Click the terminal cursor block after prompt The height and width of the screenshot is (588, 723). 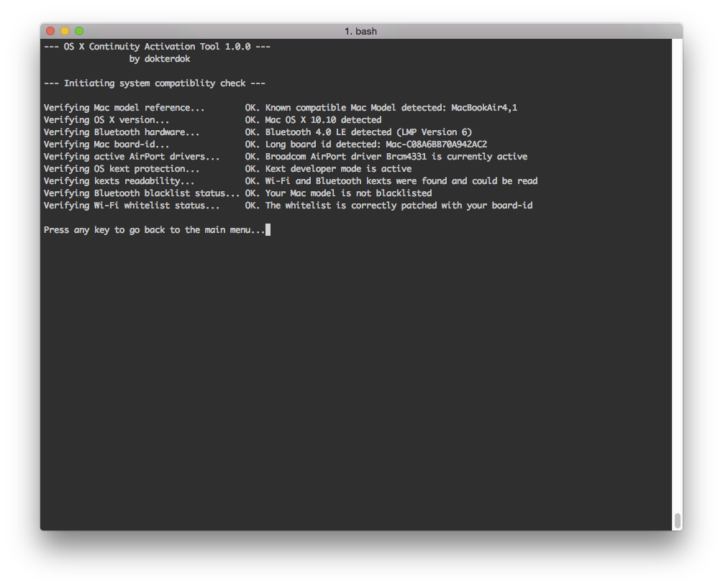tap(268, 229)
